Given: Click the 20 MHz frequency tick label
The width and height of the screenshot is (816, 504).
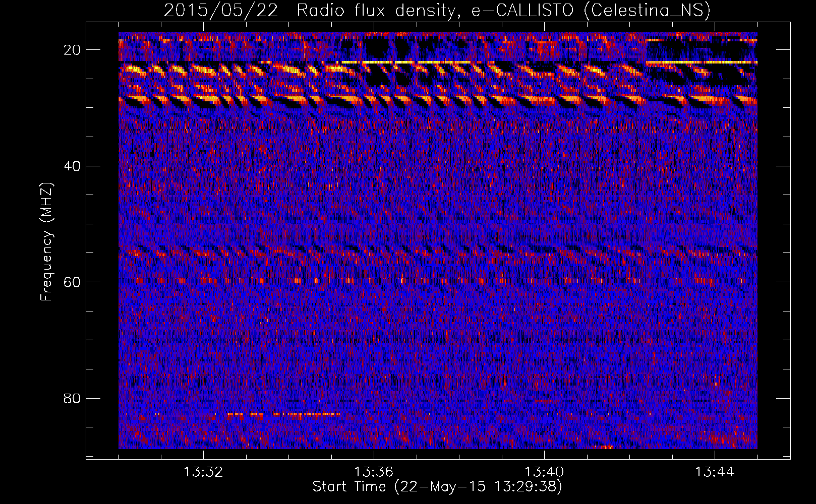Looking at the screenshot, I should point(72,50).
